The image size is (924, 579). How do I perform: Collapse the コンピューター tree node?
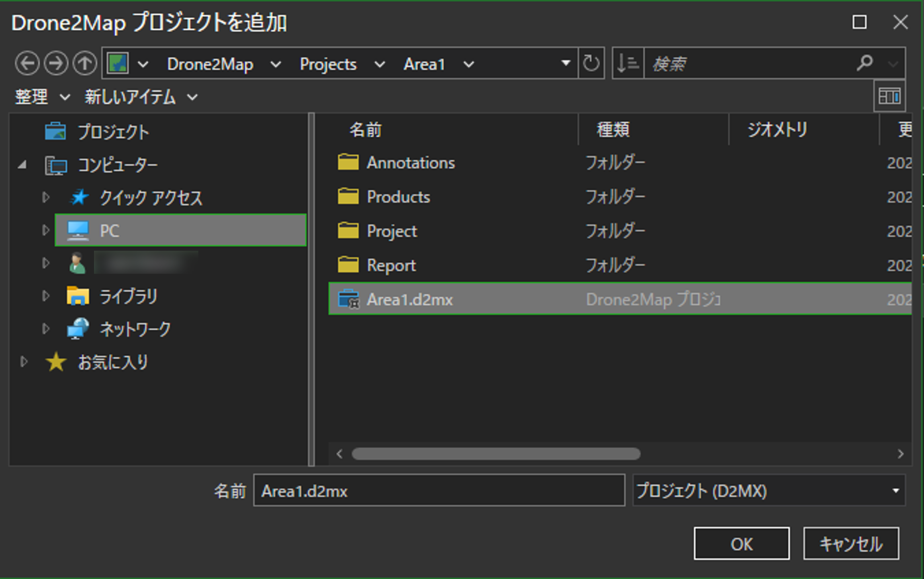(x=23, y=165)
